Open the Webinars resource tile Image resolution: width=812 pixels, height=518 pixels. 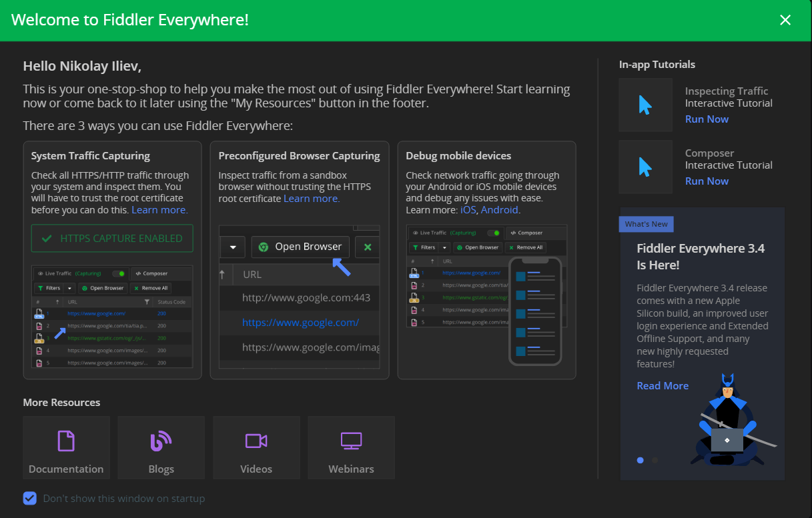click(351, 447)
